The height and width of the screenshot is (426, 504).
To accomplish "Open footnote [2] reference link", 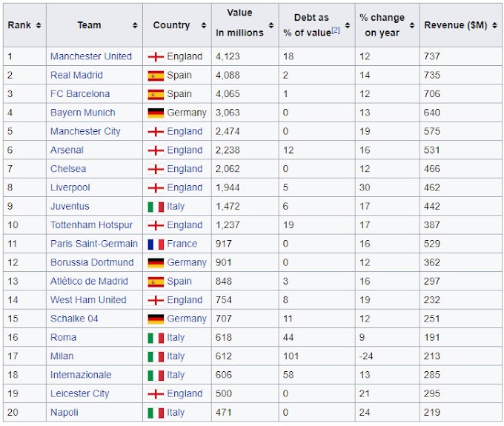I will click(x=336, y=30).
